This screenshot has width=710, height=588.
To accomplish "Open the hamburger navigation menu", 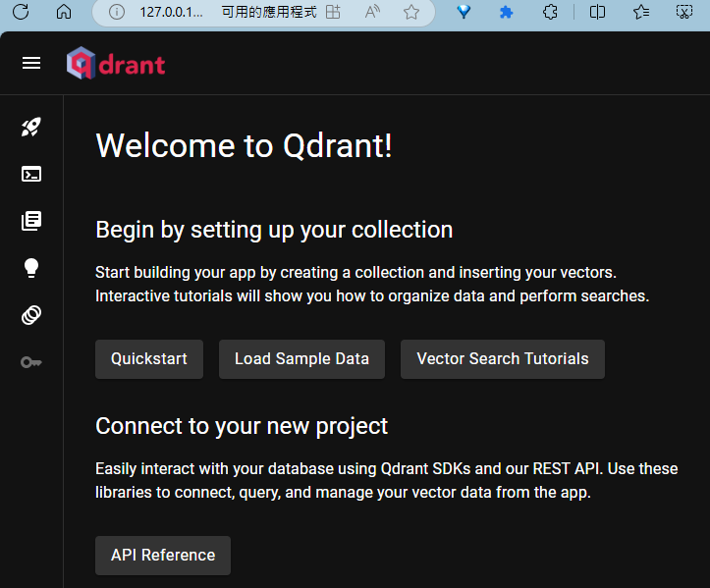I will coord(31,63).
